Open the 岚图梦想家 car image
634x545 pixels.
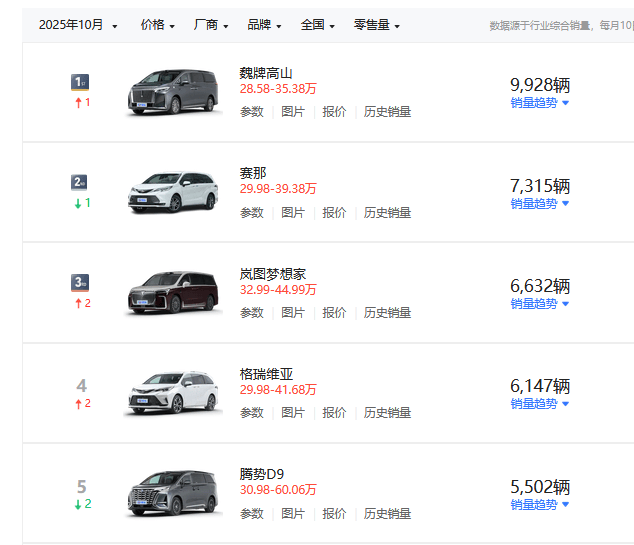click(173, 292)
